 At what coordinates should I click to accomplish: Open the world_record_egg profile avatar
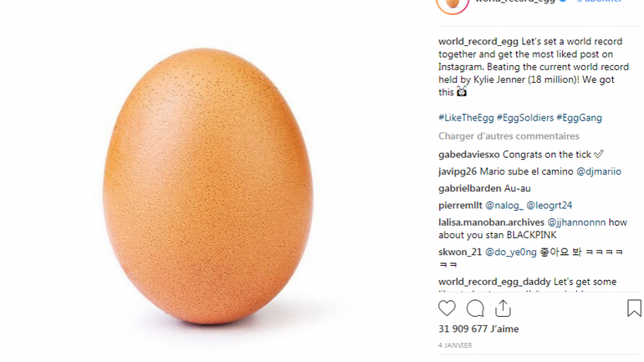(x=452, y=4)
